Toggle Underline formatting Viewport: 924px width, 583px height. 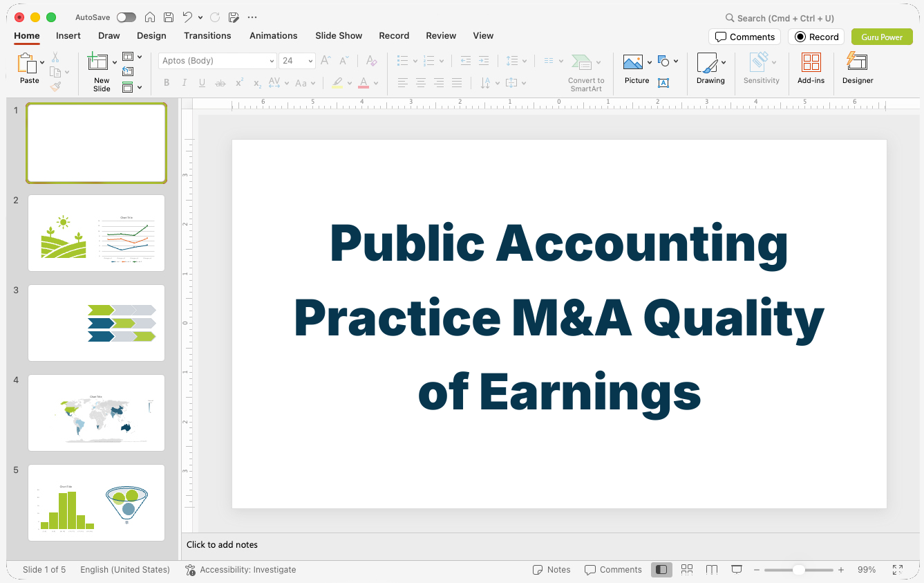coord(202,83)
